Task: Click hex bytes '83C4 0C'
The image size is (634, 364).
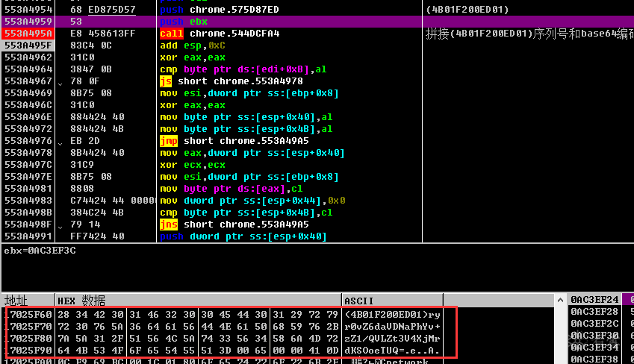Action: click(x=91, y=45)
